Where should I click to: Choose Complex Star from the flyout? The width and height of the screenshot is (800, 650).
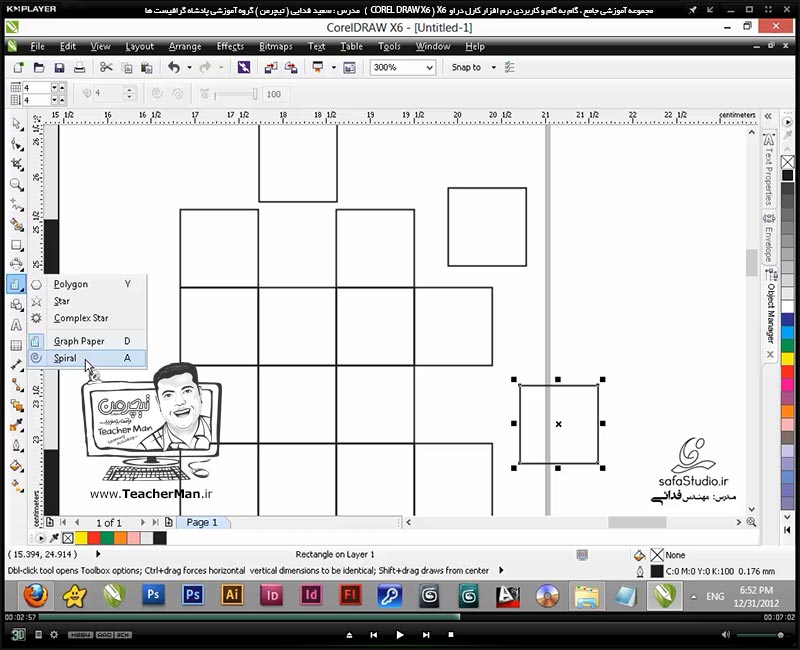pos(87,318)
